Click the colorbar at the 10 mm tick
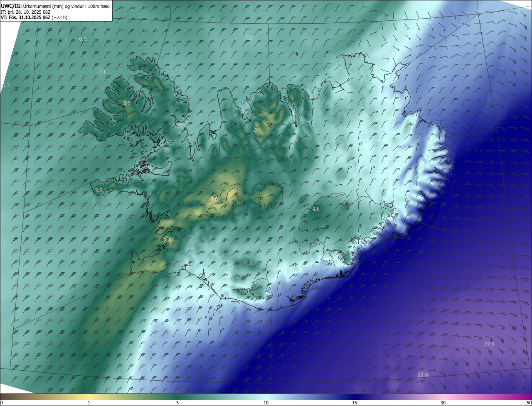 266,396
